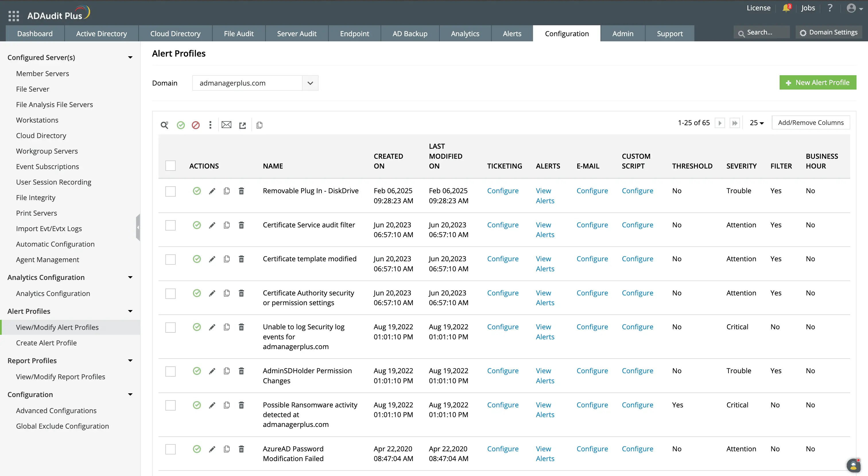868x476 pixels.
Task: Switch to the Alerts tab
Action: (x=512, y=33)
